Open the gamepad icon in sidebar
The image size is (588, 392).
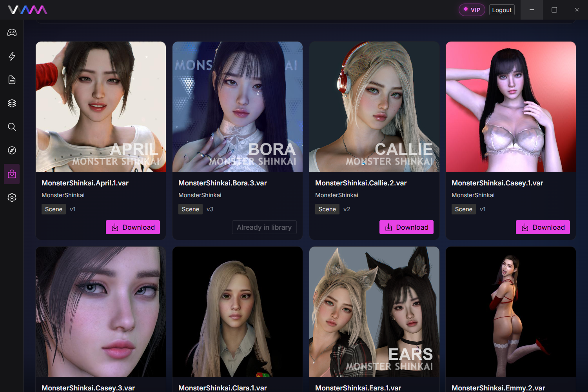pos(12,33)
